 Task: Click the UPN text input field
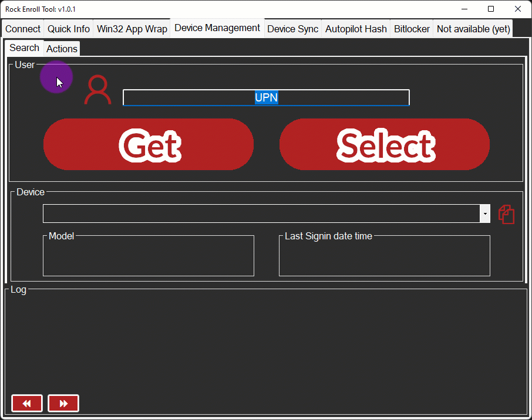[266, 97]
